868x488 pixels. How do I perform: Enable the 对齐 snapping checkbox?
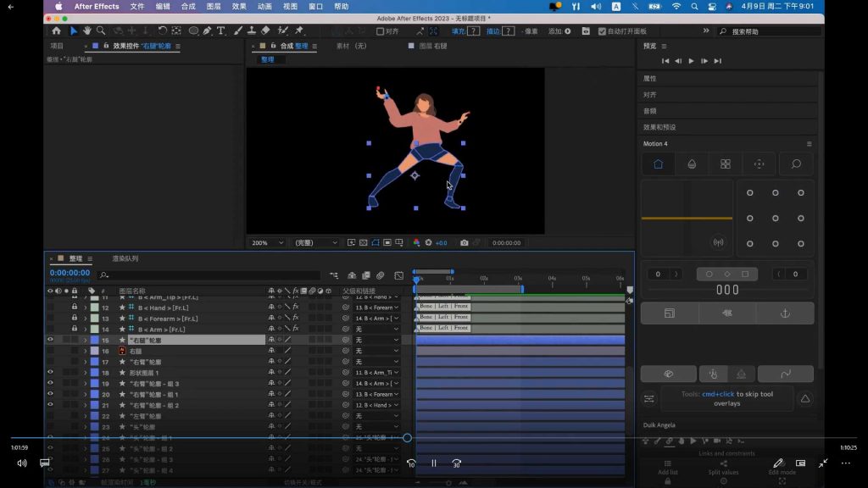click(x=381, y=31)
